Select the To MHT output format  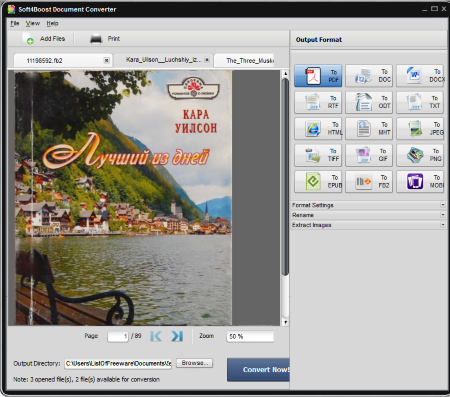369,129
